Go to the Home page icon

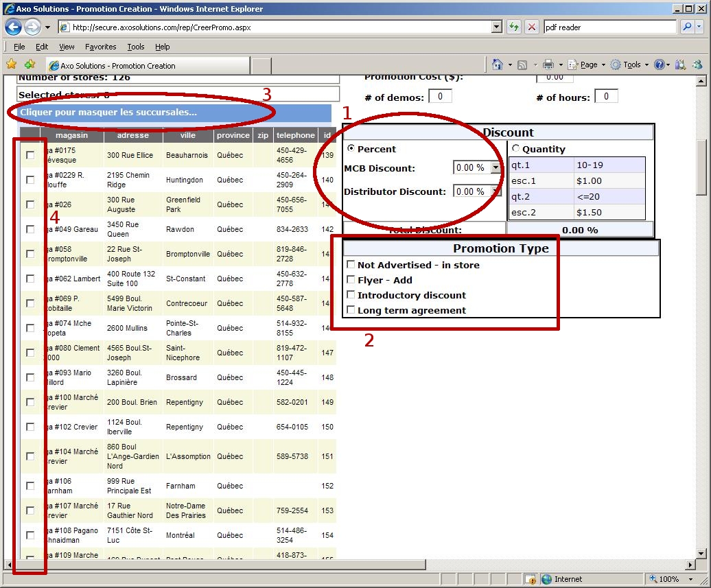pos(497,64)
